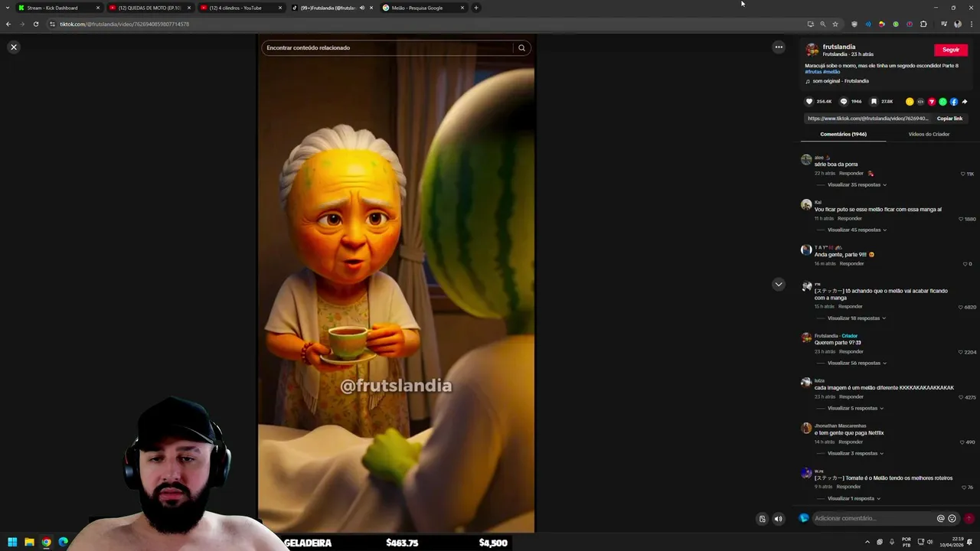Expand 18 replies under melão/manga comment
The height and width of the screenshot is (551, 980).
point(857,318)
